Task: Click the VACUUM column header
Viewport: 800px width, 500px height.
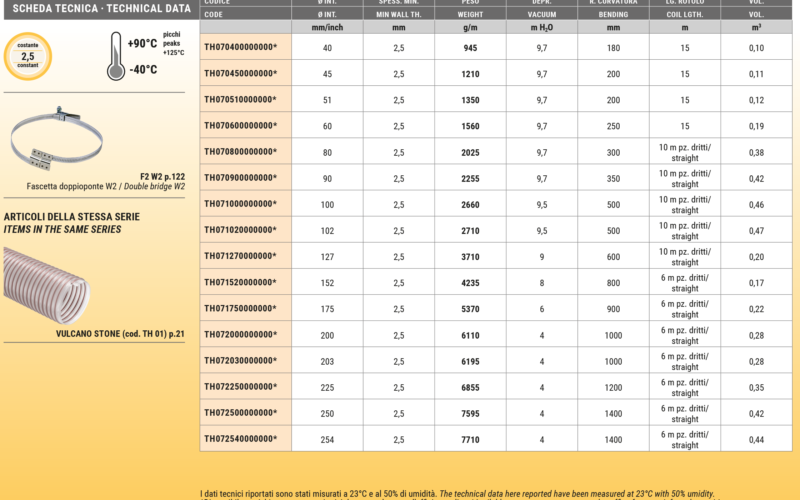Action: point(541,16)
